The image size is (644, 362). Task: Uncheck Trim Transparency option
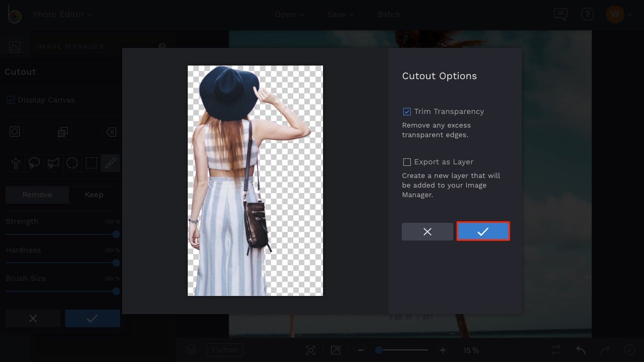tap(407, 111)
